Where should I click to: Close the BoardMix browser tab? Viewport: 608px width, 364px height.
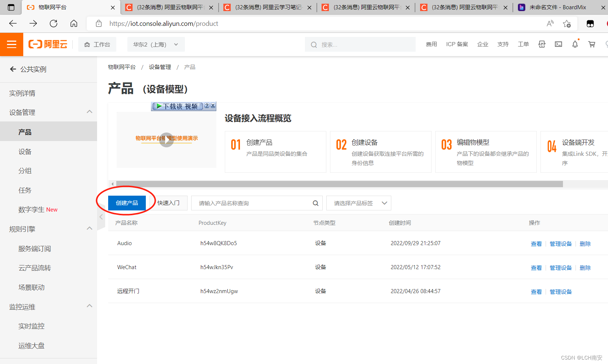point(603,7)
